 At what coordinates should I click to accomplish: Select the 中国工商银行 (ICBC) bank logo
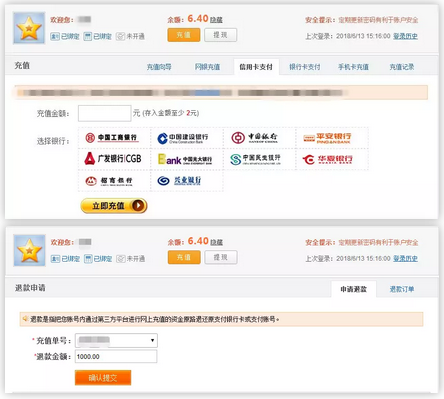click(112, 138)
